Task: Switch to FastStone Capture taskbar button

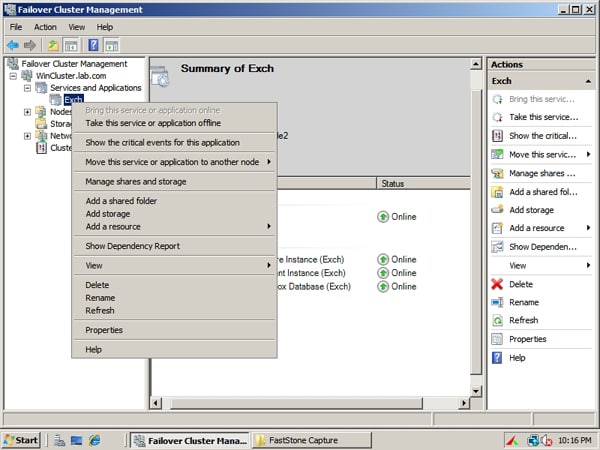Action: click(311, 440)
